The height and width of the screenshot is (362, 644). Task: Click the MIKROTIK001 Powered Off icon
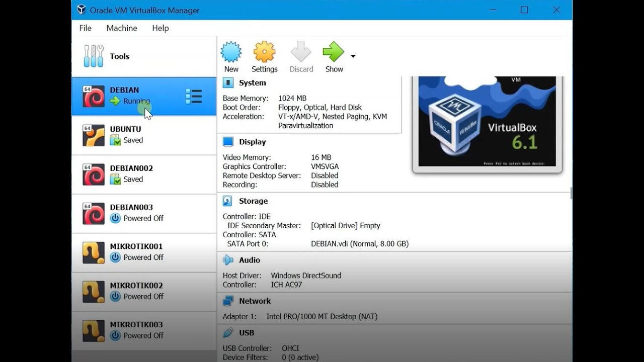click(116, 257)
